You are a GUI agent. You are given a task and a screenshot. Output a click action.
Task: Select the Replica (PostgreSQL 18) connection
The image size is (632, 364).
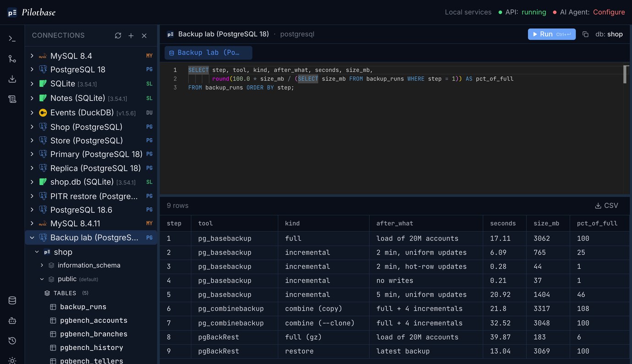(91, 168)
